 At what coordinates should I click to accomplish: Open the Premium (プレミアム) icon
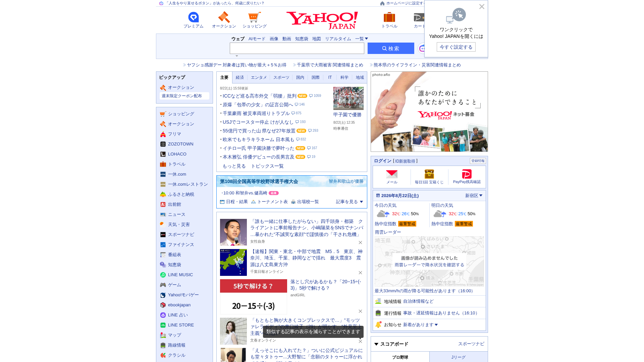pos(193,17)
